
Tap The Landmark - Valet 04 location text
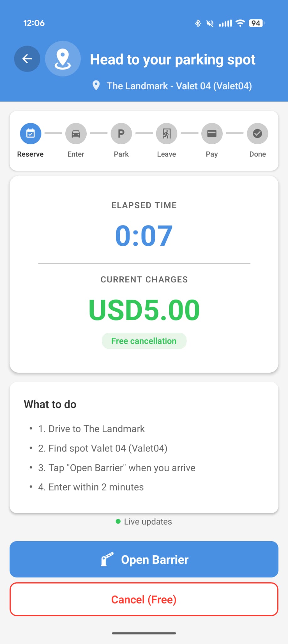[179, 86]
